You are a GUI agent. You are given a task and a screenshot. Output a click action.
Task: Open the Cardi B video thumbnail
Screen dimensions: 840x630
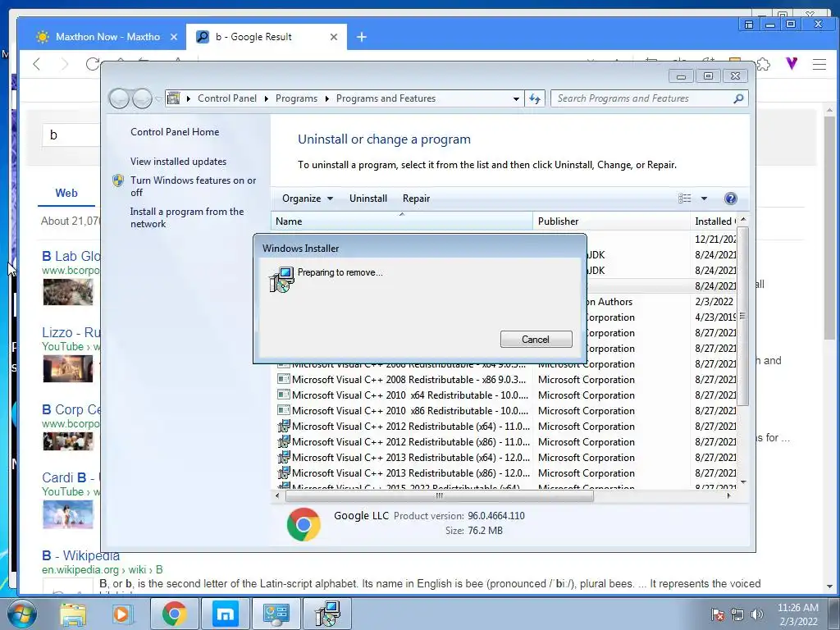68,514
